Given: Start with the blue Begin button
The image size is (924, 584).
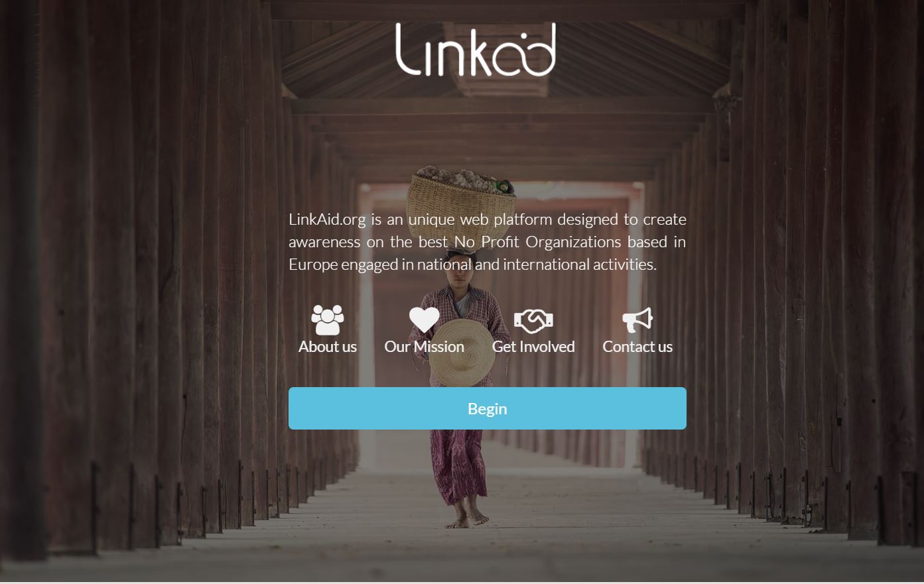Looking at the screenshot, I should click(x=488, y=408).
